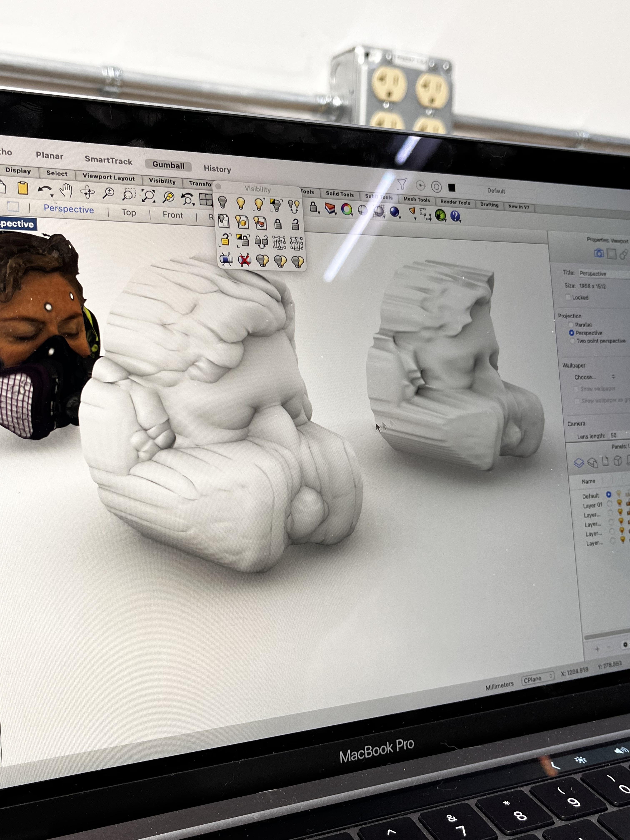
Task: Click the Rotate View tool icon
Action: (x=87, y=192)
